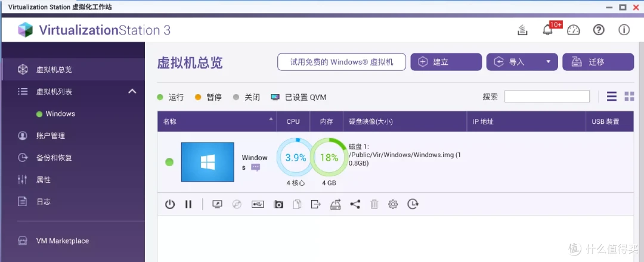
Task: Click the 4 GB memory label
Action: tap(329, 183)
